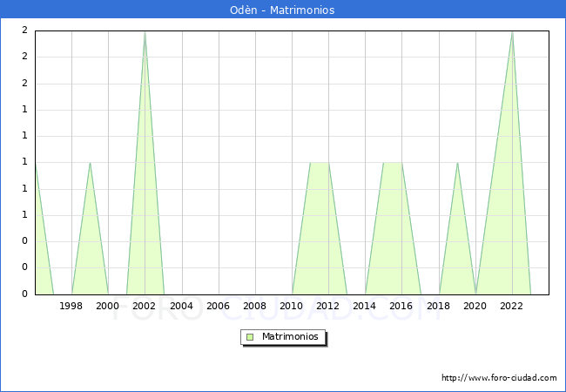Select the 2014 x-axis label

365,306
